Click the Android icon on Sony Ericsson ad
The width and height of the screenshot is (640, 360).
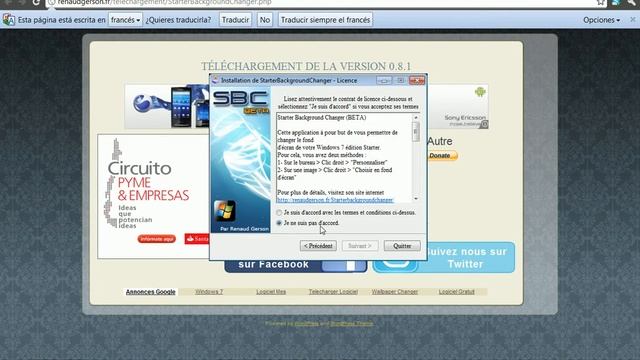[x=480, y=91]
